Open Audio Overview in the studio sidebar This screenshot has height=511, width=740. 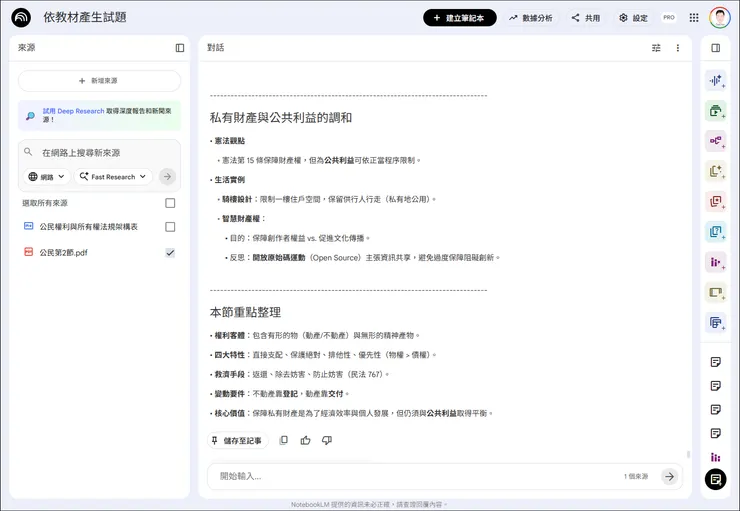716,81
